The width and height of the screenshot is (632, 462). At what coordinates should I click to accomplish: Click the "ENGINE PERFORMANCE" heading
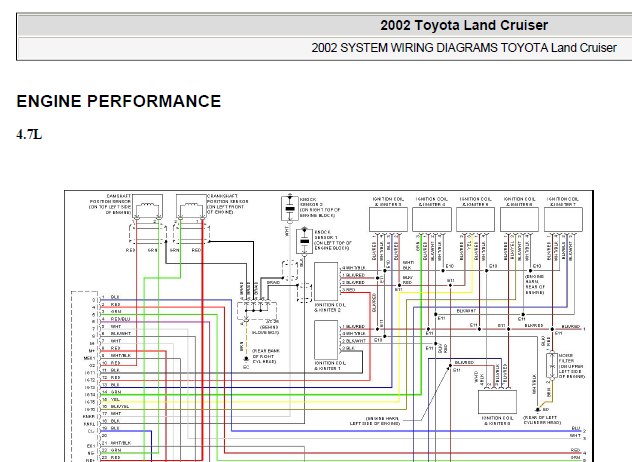tap(118, 101)
